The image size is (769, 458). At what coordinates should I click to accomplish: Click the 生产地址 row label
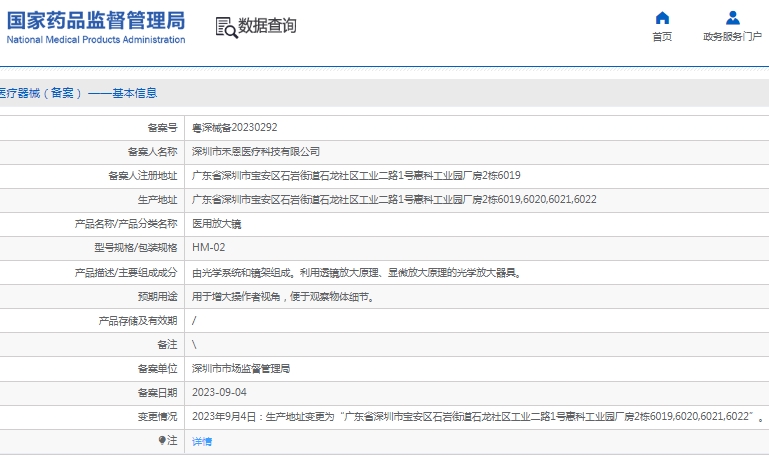click(157, 200)
